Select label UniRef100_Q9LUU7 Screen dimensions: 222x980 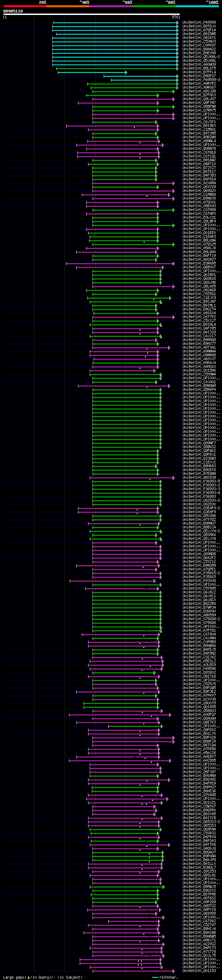199,99
